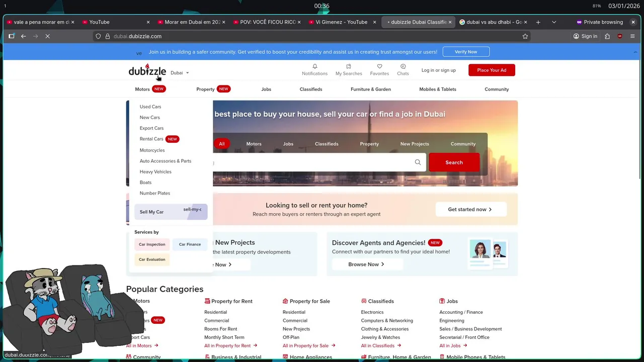Click Browse Now for agents

tap(367, 264)
